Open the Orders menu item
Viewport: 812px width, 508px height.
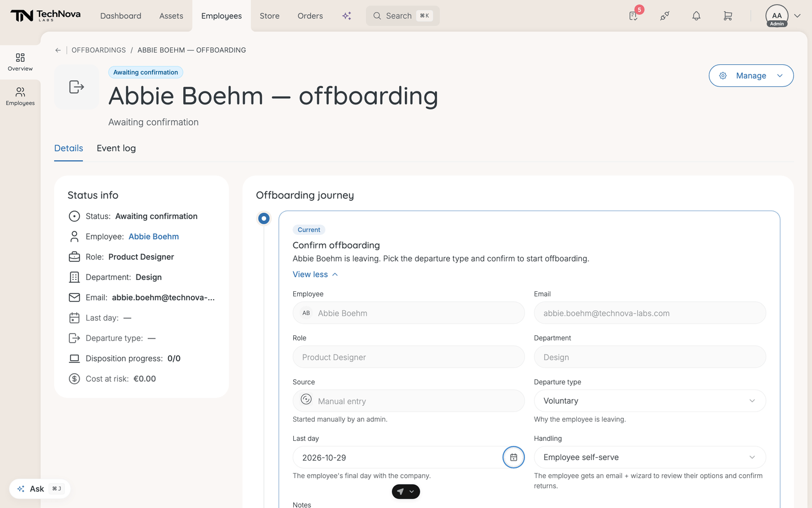(310, 16)
